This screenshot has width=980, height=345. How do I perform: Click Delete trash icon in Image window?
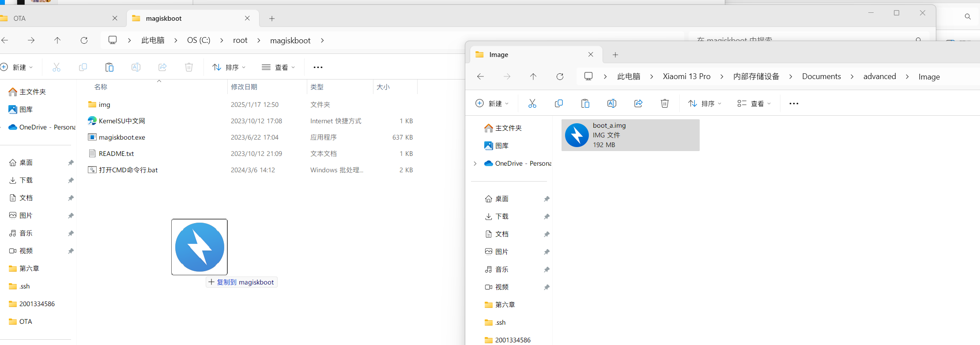coord(665,103)
